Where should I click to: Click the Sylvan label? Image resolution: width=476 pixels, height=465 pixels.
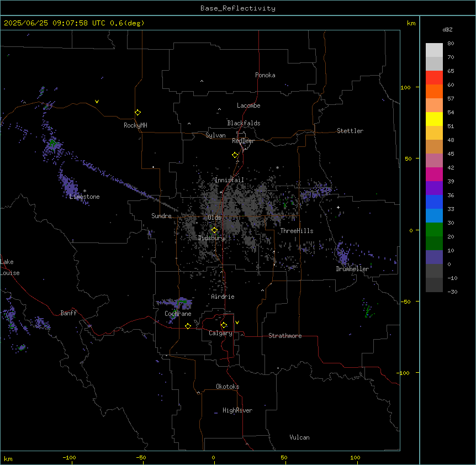click(x=215, y=135)
